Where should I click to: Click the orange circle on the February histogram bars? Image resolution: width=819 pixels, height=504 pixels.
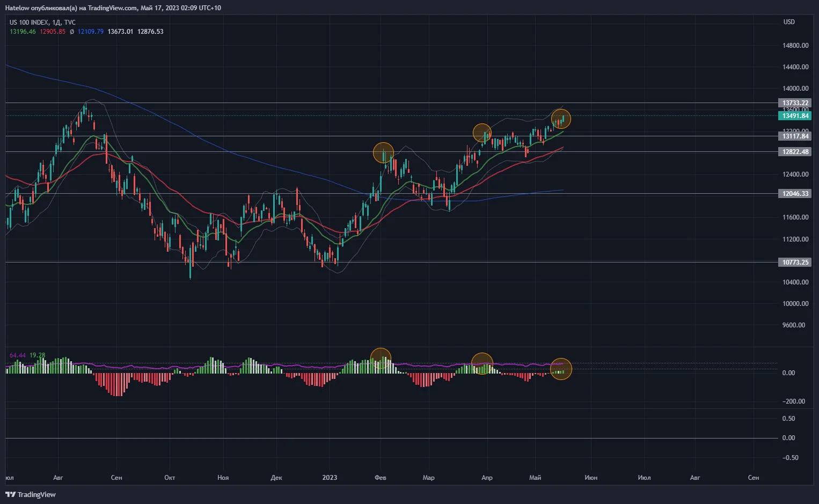[x=381, y=359]
